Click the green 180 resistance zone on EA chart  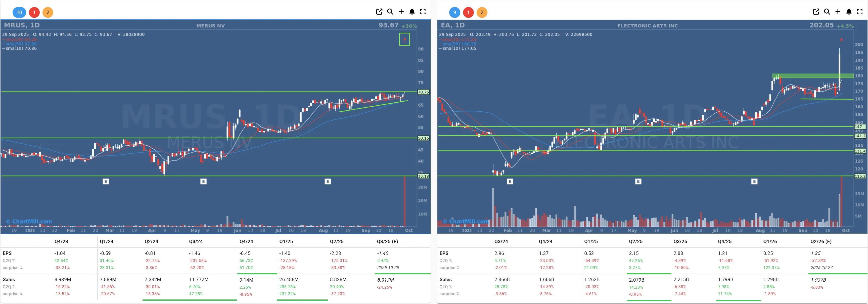[813, 76]
